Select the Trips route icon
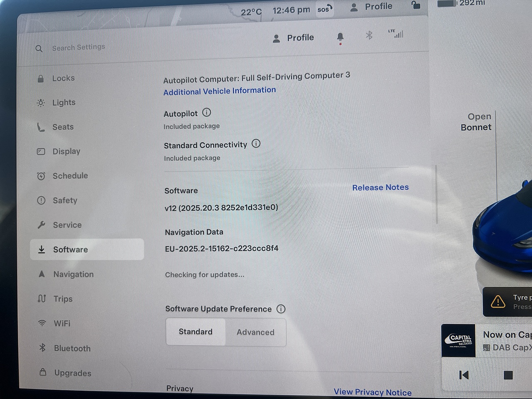 click(42, 298)
